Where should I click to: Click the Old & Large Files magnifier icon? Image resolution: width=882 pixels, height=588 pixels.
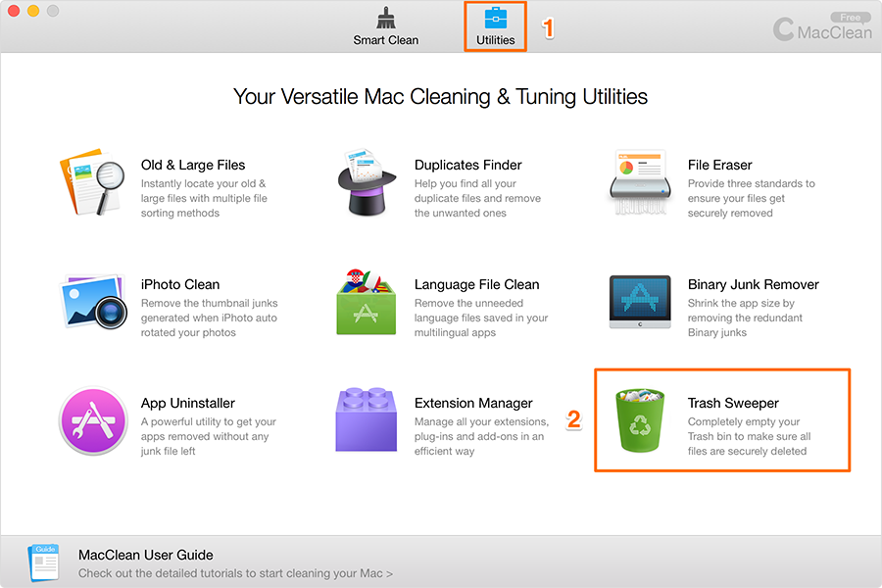(92, 181)
